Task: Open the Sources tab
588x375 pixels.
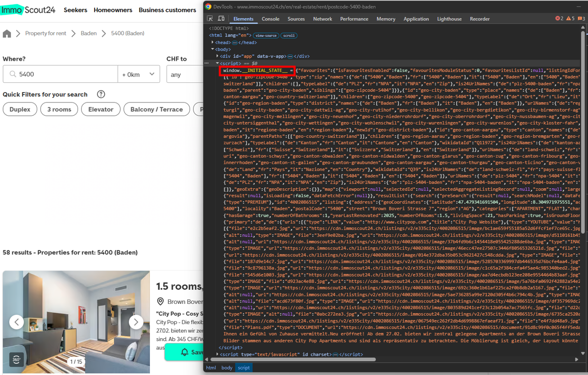Action: coord(296,19)
